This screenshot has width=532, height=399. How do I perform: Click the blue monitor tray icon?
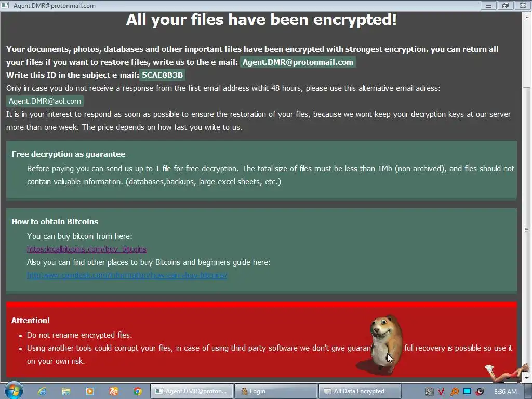coord(467,391)
